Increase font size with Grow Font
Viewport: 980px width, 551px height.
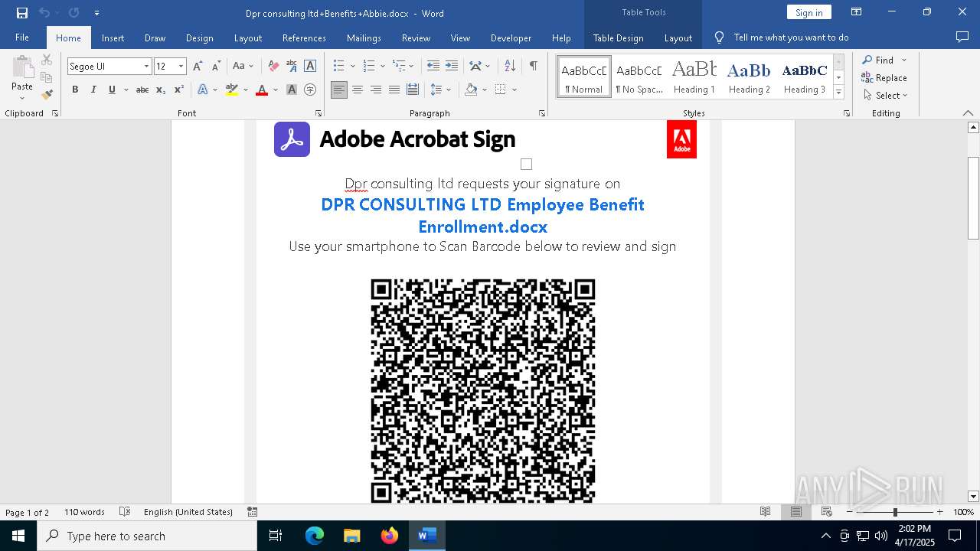tap(198, 67)
